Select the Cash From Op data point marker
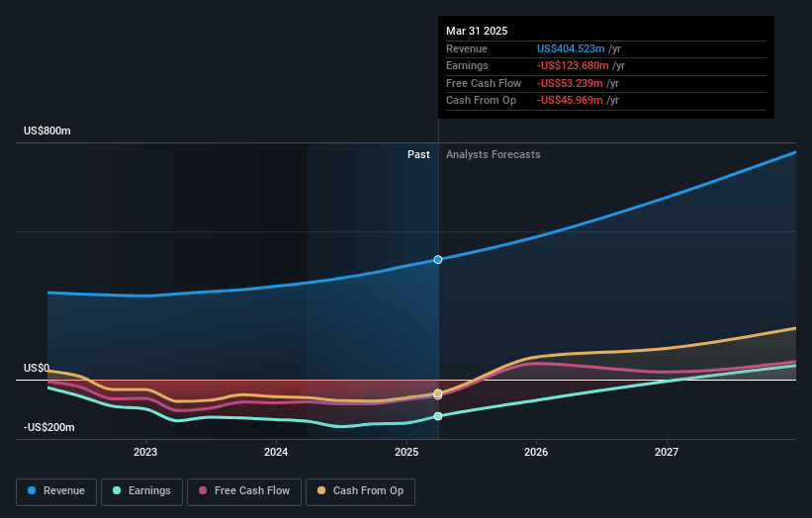Screen dimensions: 812x518 [x=438, y=393]
